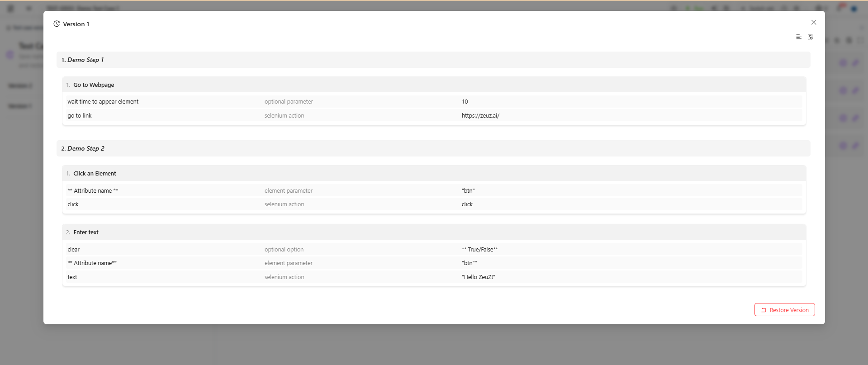The height and width of the screenshot is (365, 868).
Task: Click the 'go to link' cell
Action: 80,116
